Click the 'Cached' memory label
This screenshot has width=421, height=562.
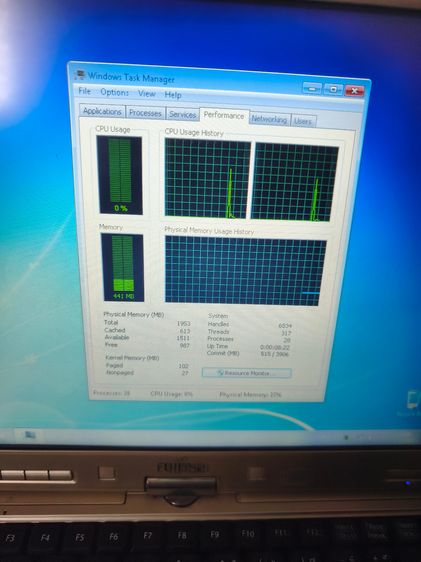point(115,330)
